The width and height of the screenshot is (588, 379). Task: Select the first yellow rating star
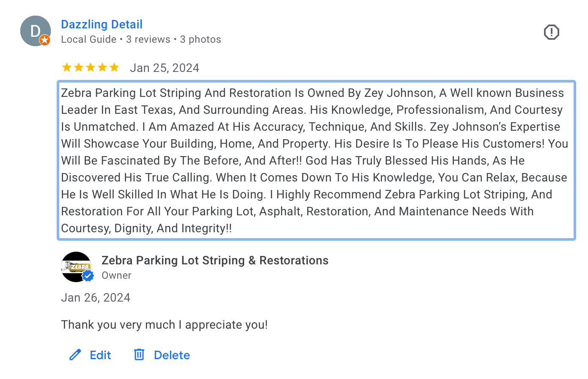pyautogui.click(x=67, y=68)
